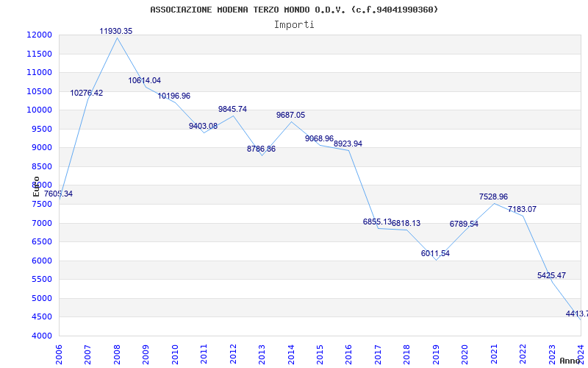
Task: Click the 2018 x-axis year label
Action: coord(407,355)
